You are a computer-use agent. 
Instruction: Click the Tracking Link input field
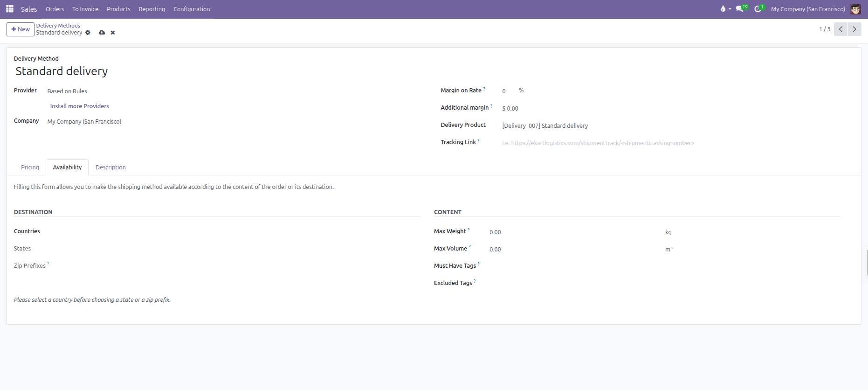(x=675, y=143)
